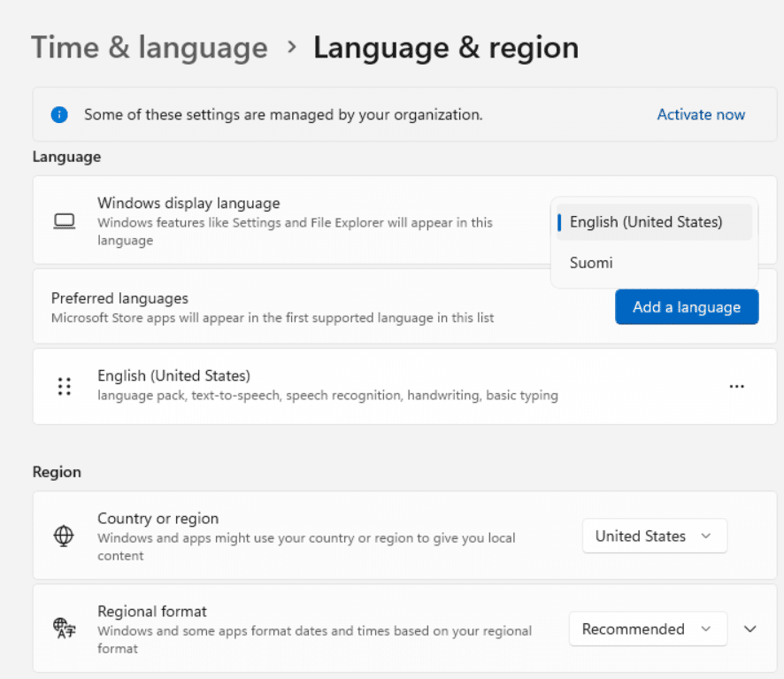Choose English (United States) display language option
The image size is (784, 679).
tap(654, 222)
